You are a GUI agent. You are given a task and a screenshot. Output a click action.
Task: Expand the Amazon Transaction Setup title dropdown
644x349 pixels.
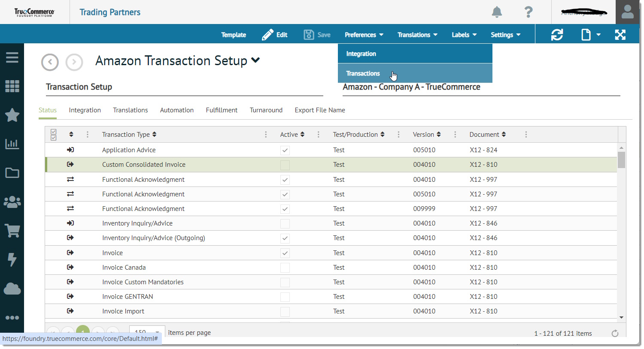pos(255,60)
